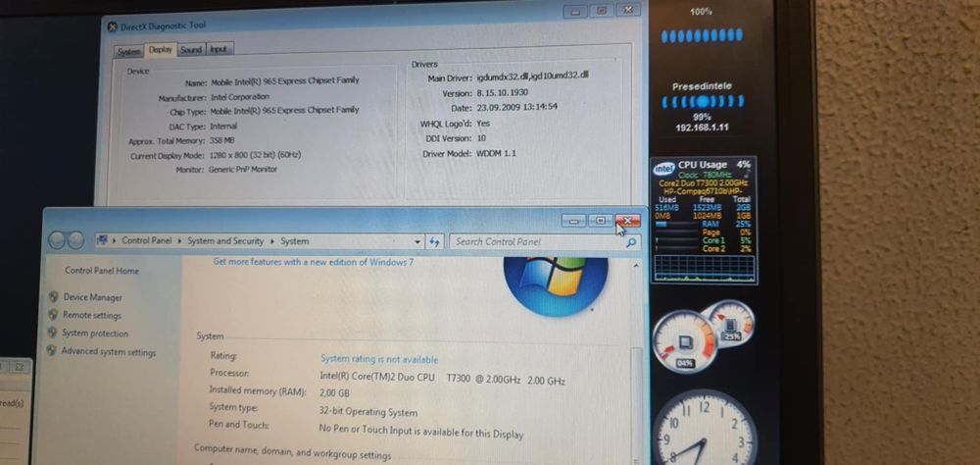Minimize the System Control Panel window
980x465 pixels.
573,221
